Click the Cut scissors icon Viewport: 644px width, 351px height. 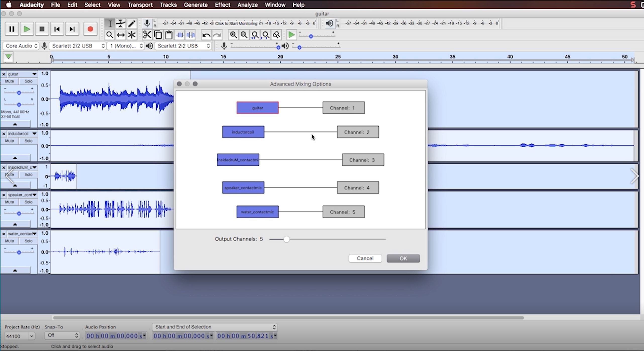(x=147, y=35)
